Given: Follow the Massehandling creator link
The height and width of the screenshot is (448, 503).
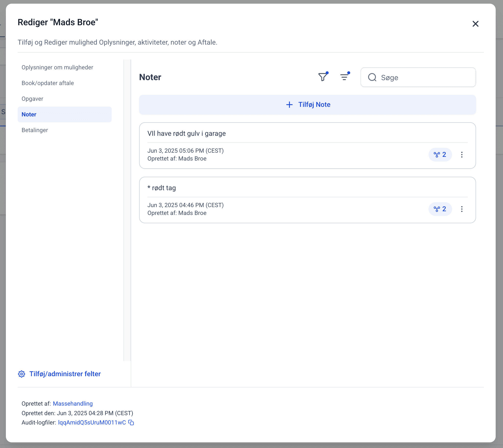Looking at the screenshot, I should 73,404.
